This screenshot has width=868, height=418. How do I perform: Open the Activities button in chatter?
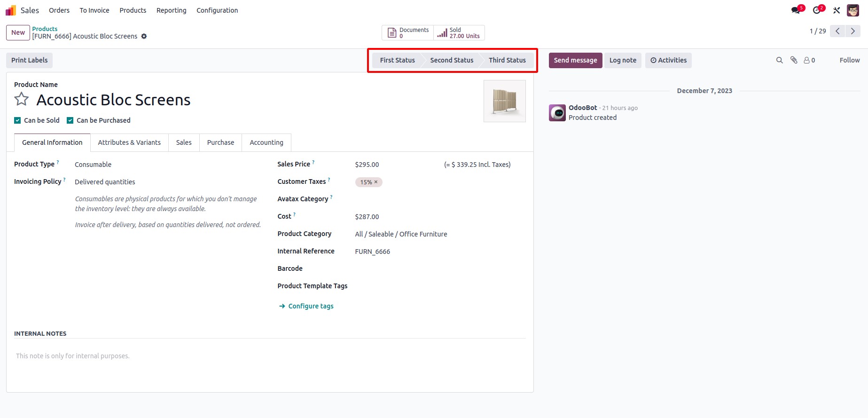tap(668, 60)
